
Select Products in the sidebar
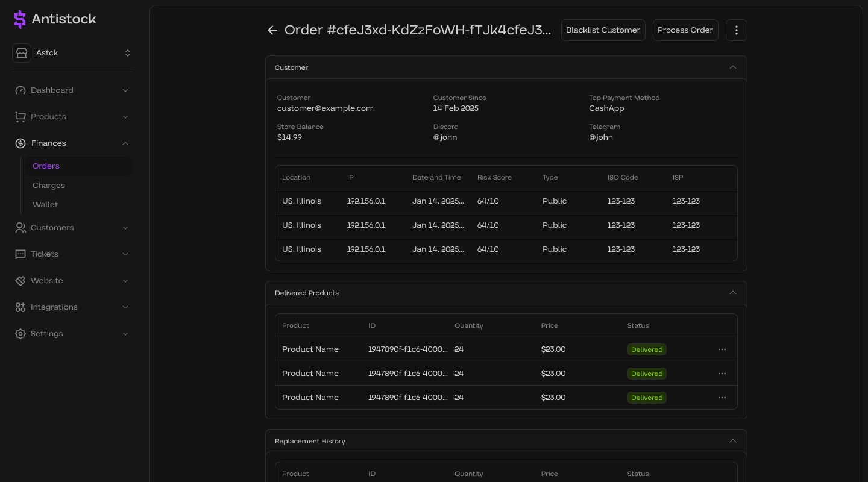click(48, 117)
